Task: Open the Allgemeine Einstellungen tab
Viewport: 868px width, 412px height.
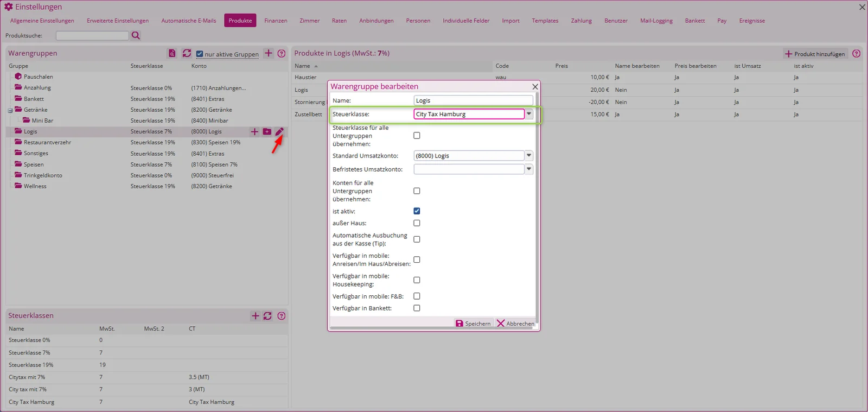Action: [42, 21]
